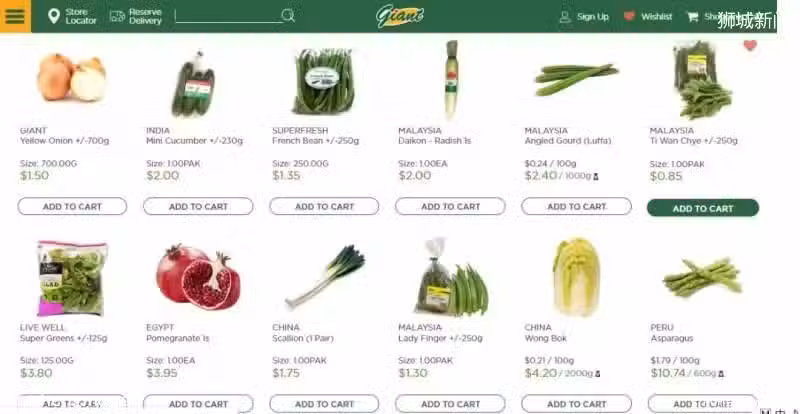Viewport: 800px width, 414px height.
Task: Click the Reserve Delivery truck icon
Action: pyautogui.click(x=117, y=16)
